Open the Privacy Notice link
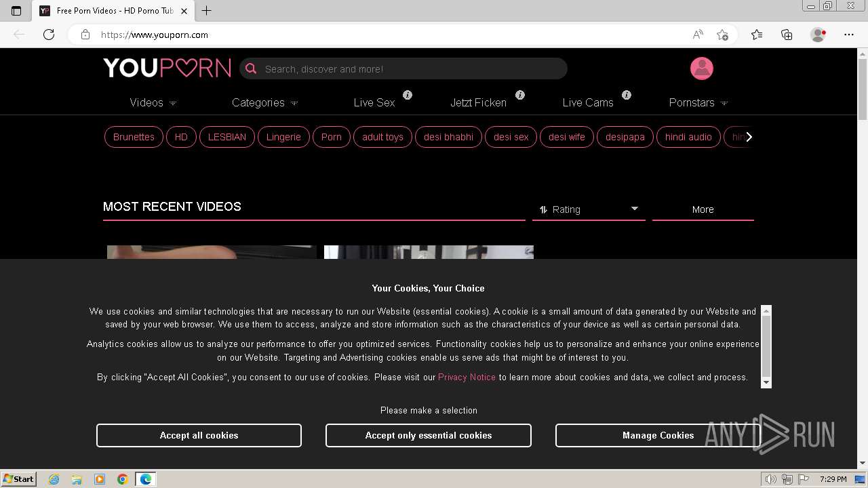868x488 pixels. pyautogui.click(x=467, y=378)
